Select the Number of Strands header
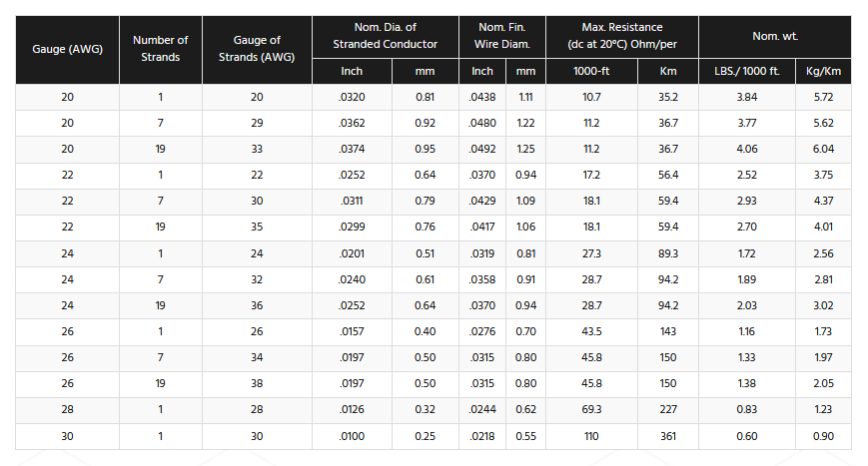Image resolution: width=868 pixels, height=466 pixels. 160,49
